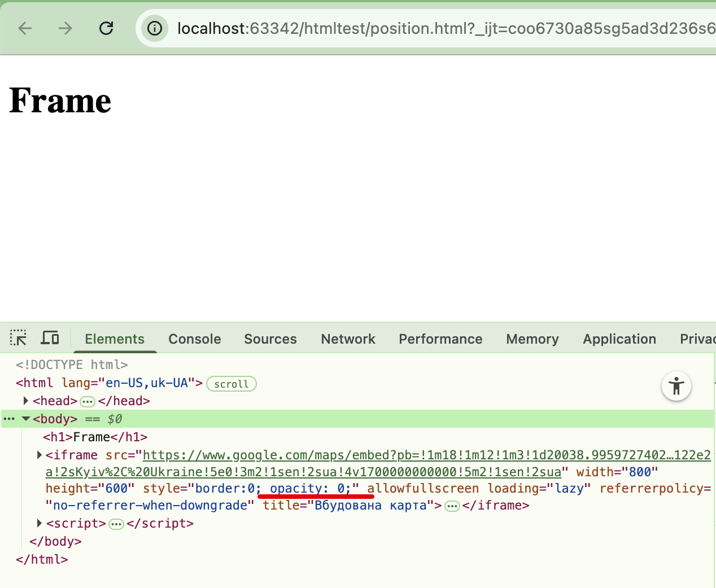716x588 pixels.
Task: Open the Network tab
Action: [x=348, y=339]
